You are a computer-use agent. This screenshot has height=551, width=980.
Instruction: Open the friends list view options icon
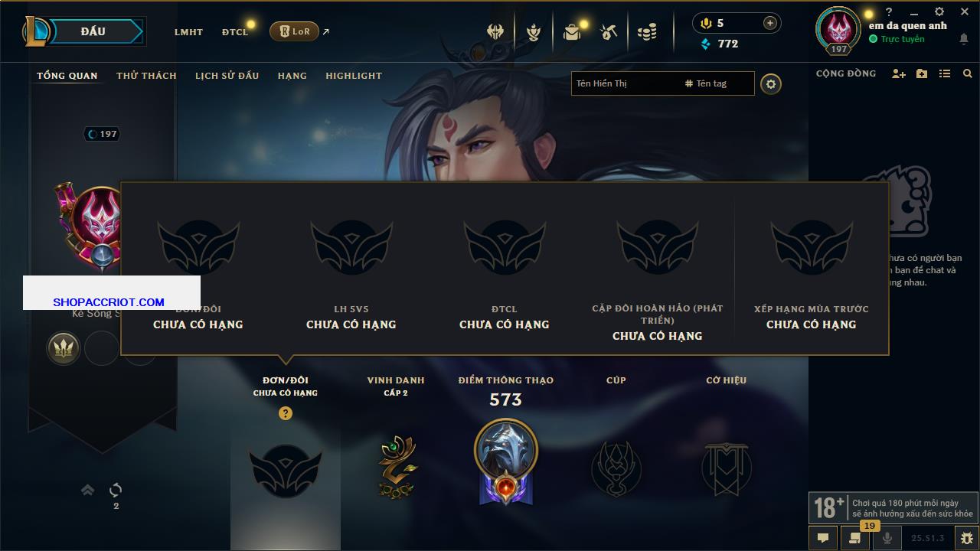pyautogui.click(x=945, y=73)
